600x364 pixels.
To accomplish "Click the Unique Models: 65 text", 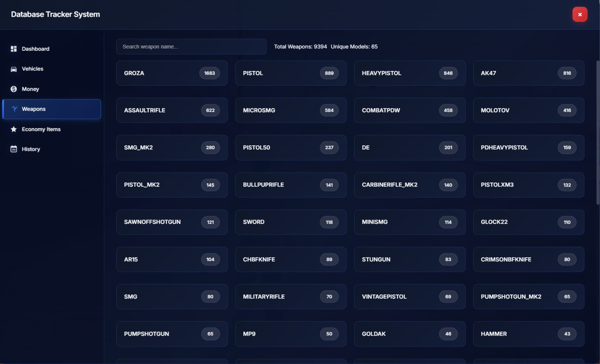I will (354, 47).
